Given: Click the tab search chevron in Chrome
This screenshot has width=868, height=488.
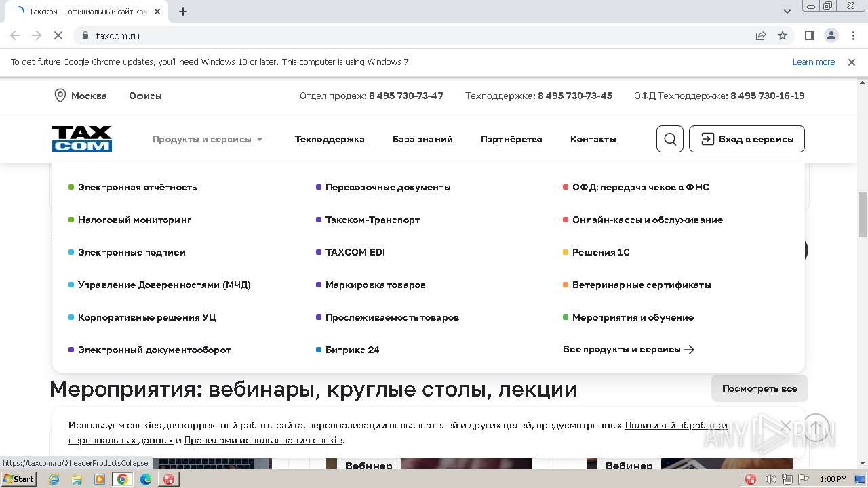Looking at the screenshot, I should coord(787,12).
